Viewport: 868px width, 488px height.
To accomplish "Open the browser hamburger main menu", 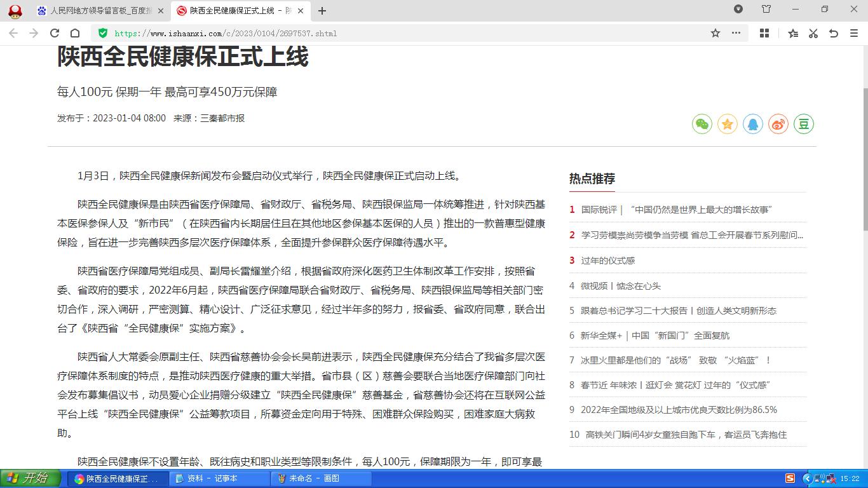I will coord(854,33).
